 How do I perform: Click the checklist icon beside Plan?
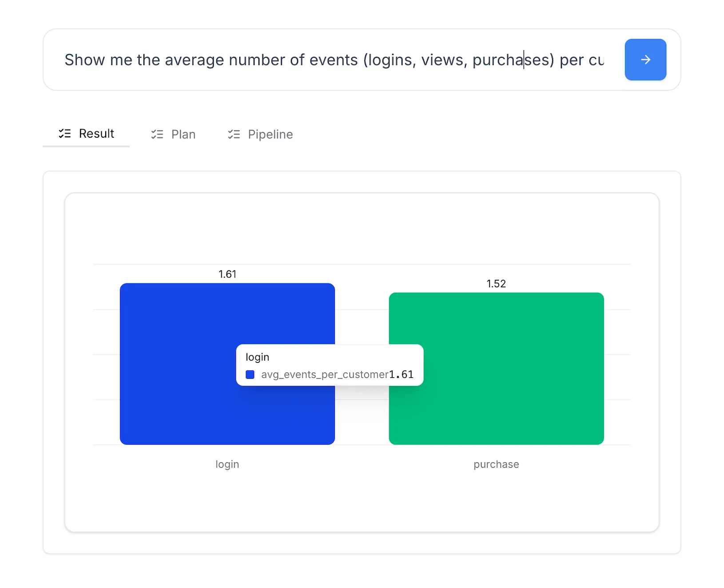tap(157, 135)
